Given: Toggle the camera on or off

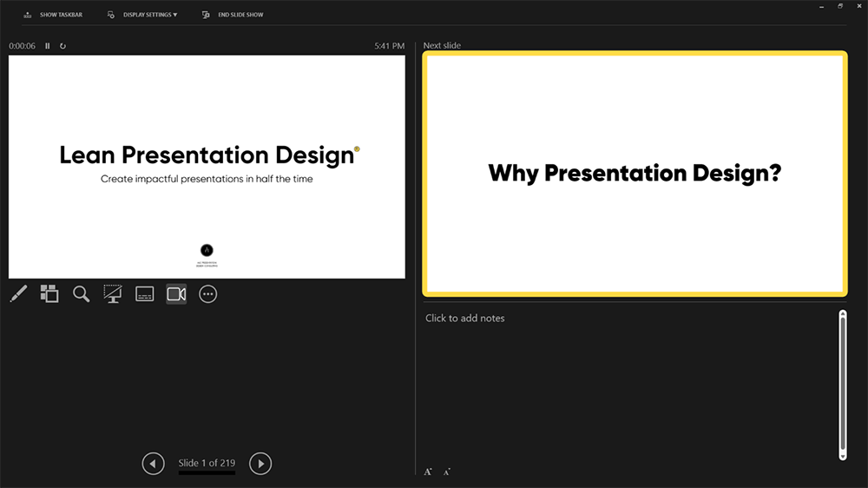Looking at the screenshot, I should [x=176, y=293].
